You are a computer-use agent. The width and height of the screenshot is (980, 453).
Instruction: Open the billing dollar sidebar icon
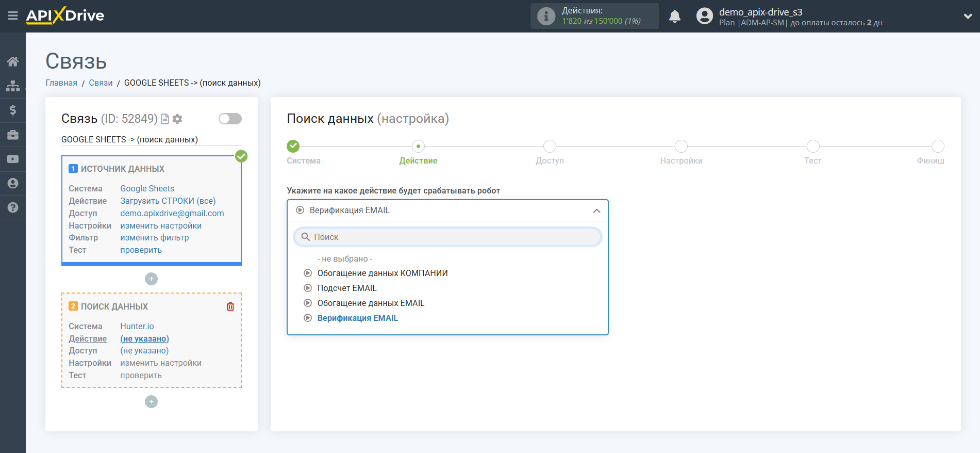[13, 110]
